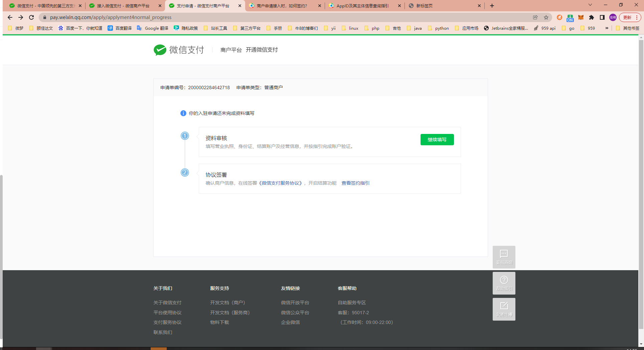Open footer link 微信公众平台
Viewport: 644px width, 350px height.
295,313
